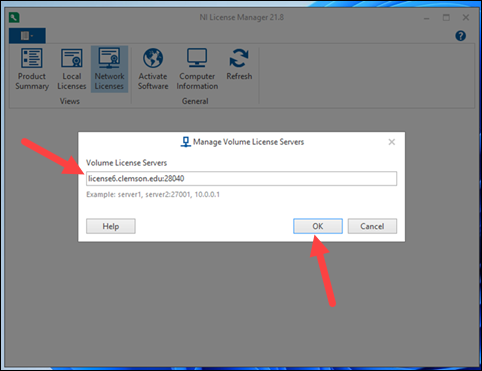Click the NI License Manager app icon

click(14, 17)
